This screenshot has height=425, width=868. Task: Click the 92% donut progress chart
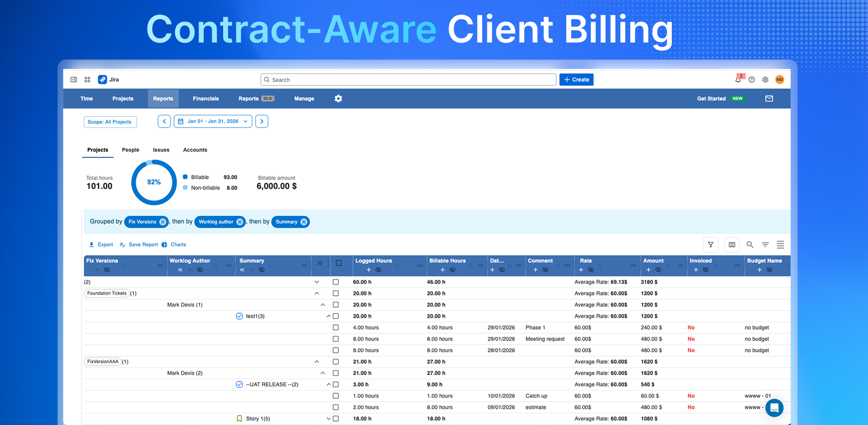click(x=154, y=182)
